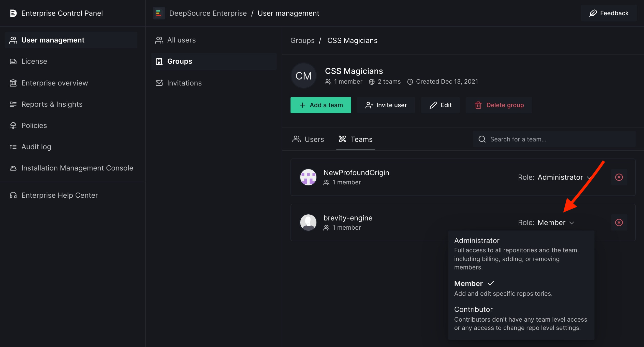The height and width of the screenshot is (347, 644).
Task: Open the DeepSource Enterprise logo icon
Action: point(159,13)
